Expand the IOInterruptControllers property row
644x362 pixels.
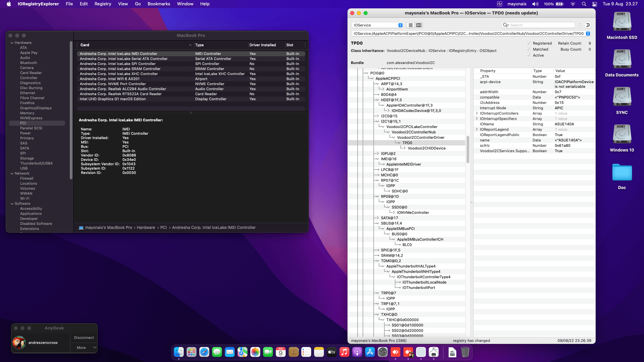pos(477,113)
